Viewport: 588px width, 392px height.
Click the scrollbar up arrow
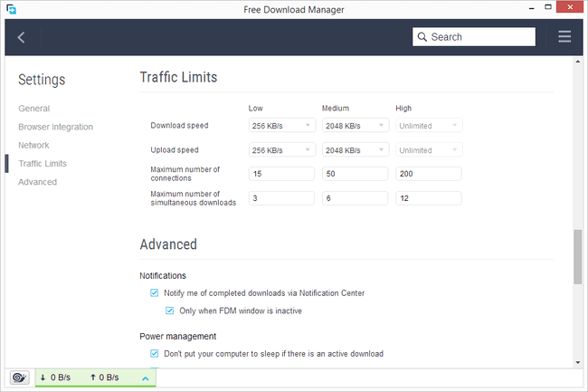tap(577, 62)
